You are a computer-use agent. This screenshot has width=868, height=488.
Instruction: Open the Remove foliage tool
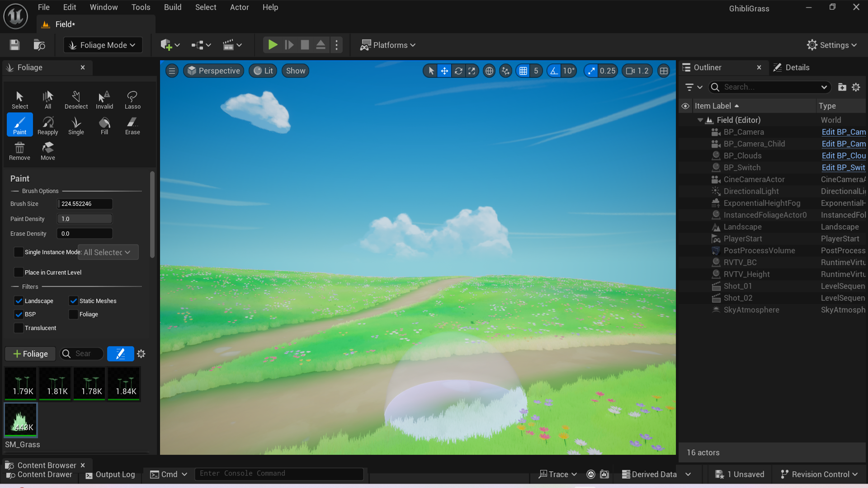[19, 150]
